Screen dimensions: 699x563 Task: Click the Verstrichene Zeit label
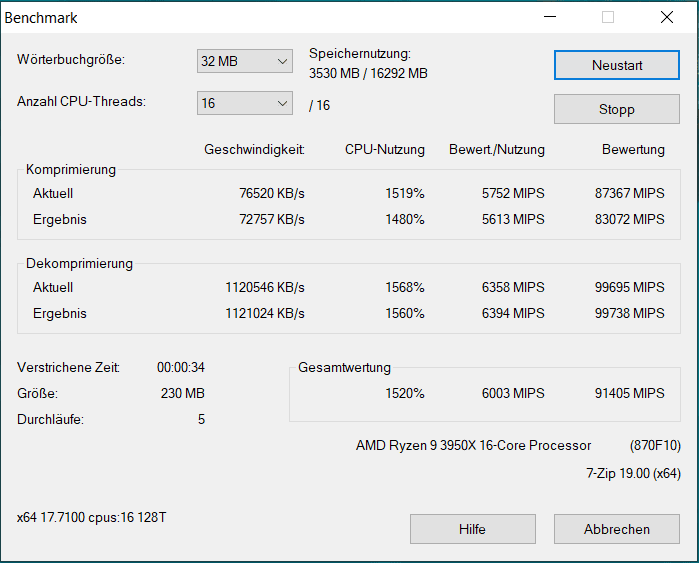(x=68, y=367)
